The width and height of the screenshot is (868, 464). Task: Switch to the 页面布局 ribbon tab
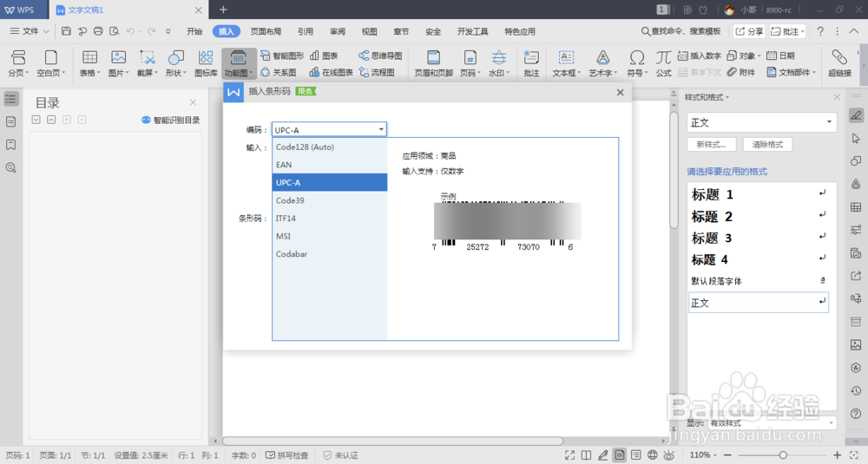click(266, 31)
